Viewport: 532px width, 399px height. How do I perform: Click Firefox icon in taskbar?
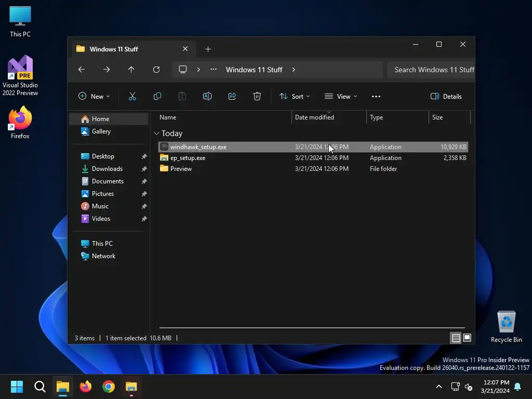point(86,387)
